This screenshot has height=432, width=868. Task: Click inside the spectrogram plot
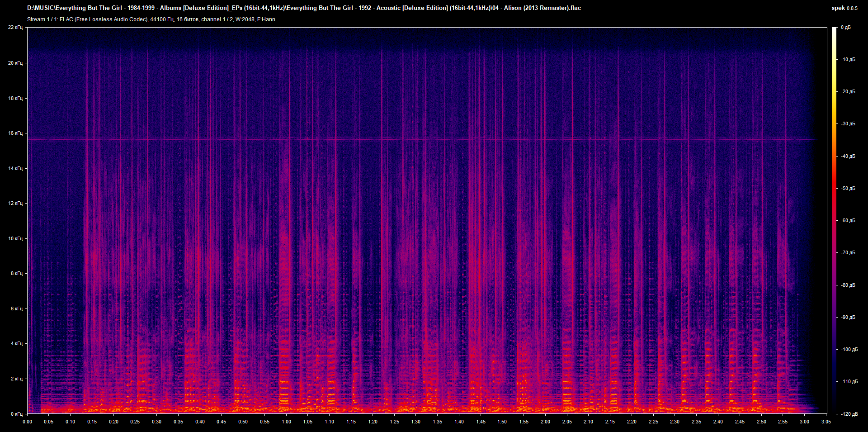427,220
